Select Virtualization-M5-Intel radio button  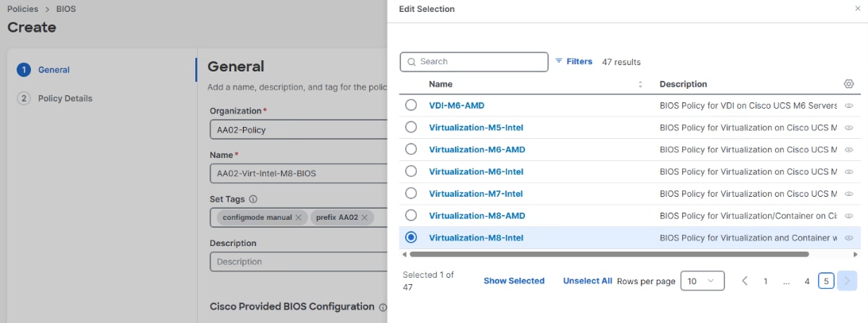411,127
